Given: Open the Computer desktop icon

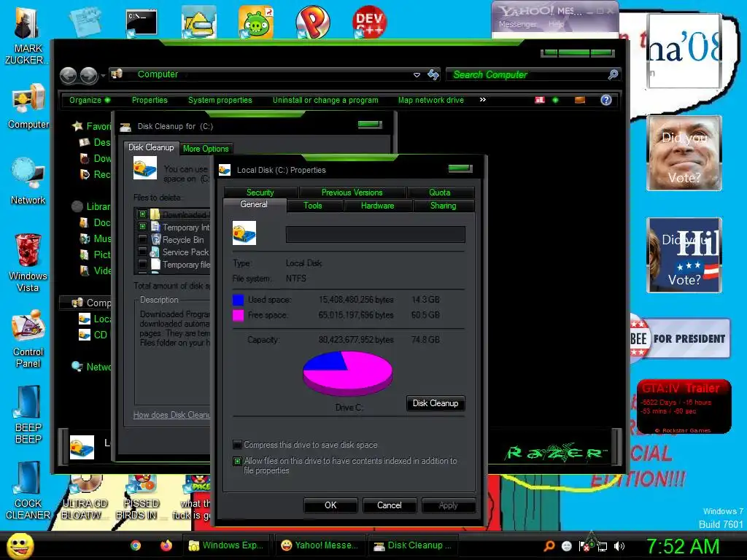Looking at the screenshot, I should pyautogui.click(x=28, y=106).
